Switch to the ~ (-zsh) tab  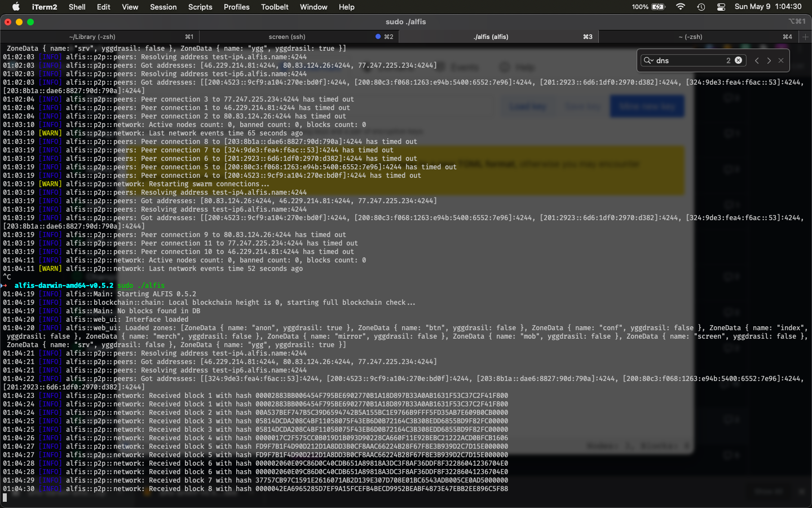point(698,37)
